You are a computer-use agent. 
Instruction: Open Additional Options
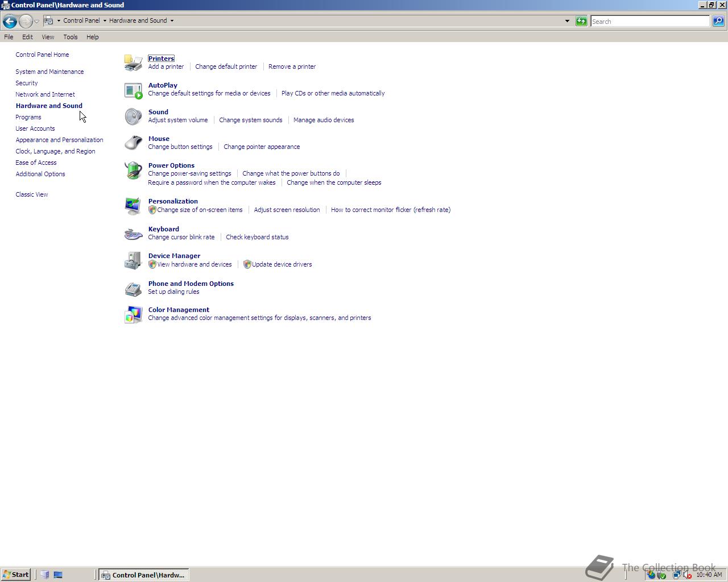(x=40, y=174)
